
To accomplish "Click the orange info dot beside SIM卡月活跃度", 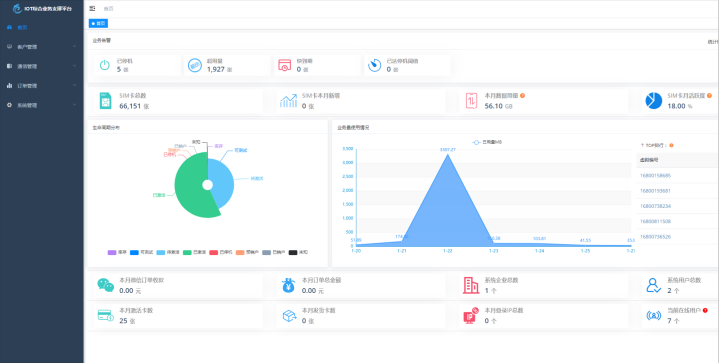I will pos(709,95).
